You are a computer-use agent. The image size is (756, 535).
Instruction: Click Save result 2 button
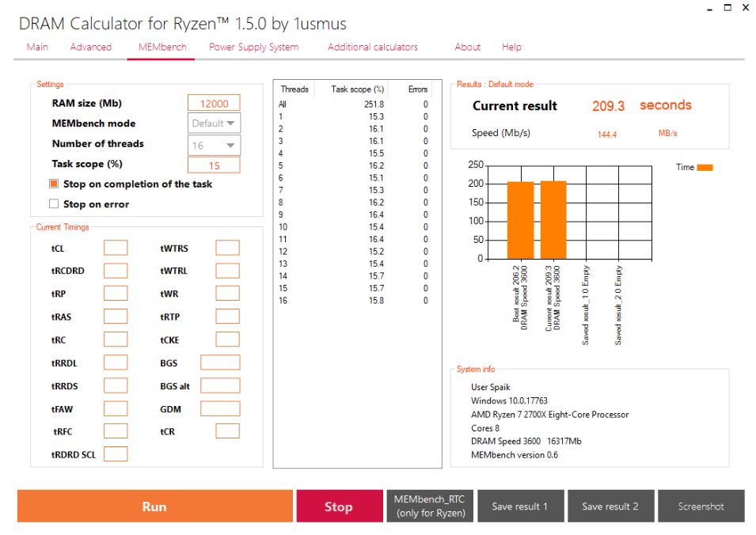coord(611,506)
